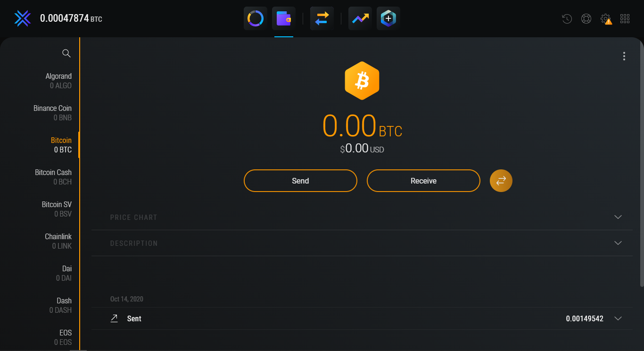This screenshot has height=351, width=644.
Task: Click the round orange exchange button
Action: [501, 181]
